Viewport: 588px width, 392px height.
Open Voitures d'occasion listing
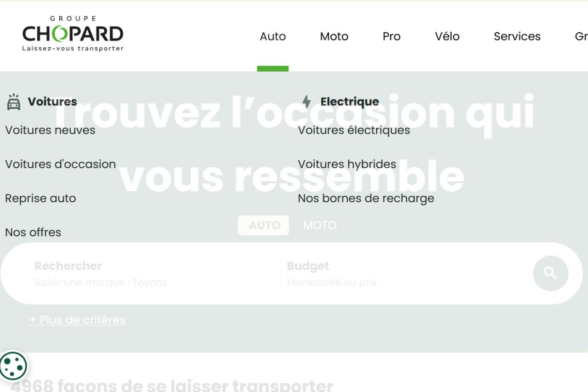coord(60,164)
